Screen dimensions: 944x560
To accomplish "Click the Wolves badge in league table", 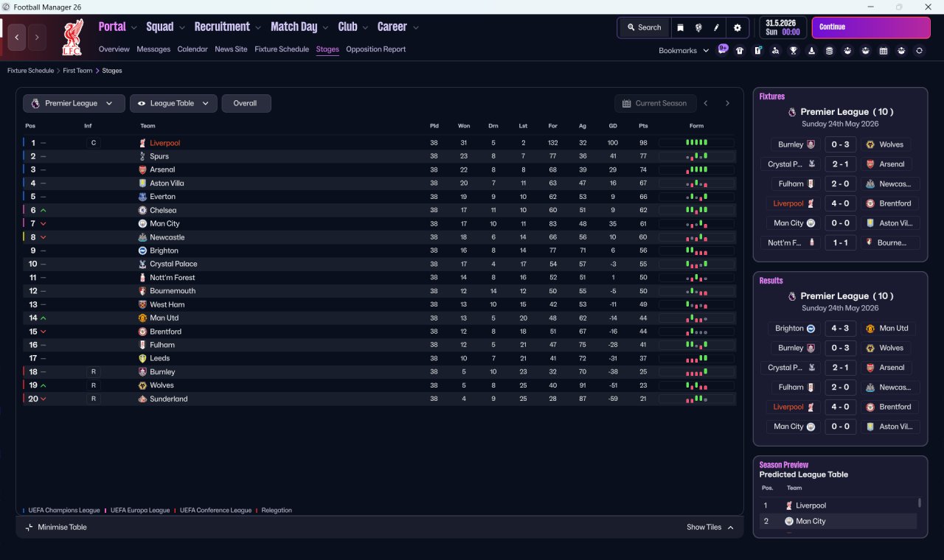I will pos(143,385).
